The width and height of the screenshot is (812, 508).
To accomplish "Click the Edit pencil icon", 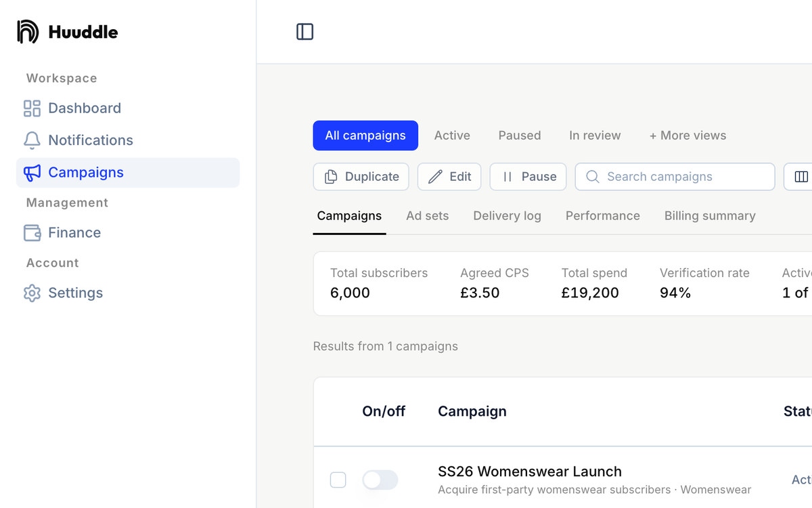I will (x=435, y=177).
